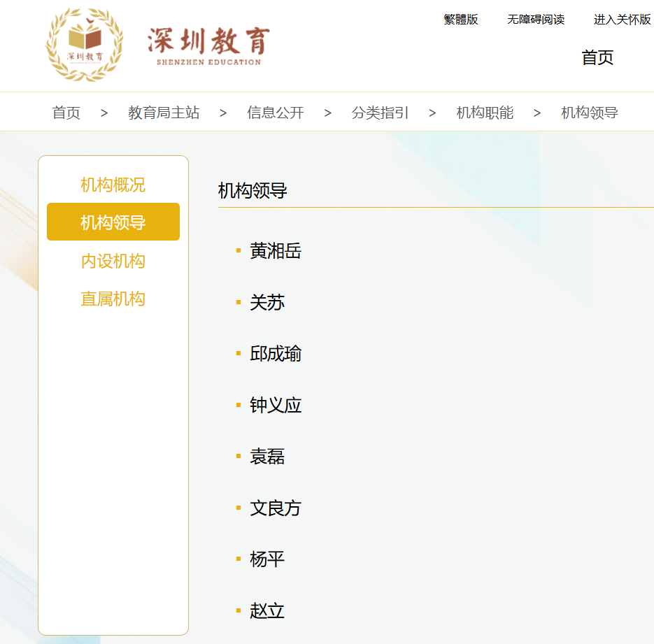Open leader profile 黄湘岳

click(276, 250)
